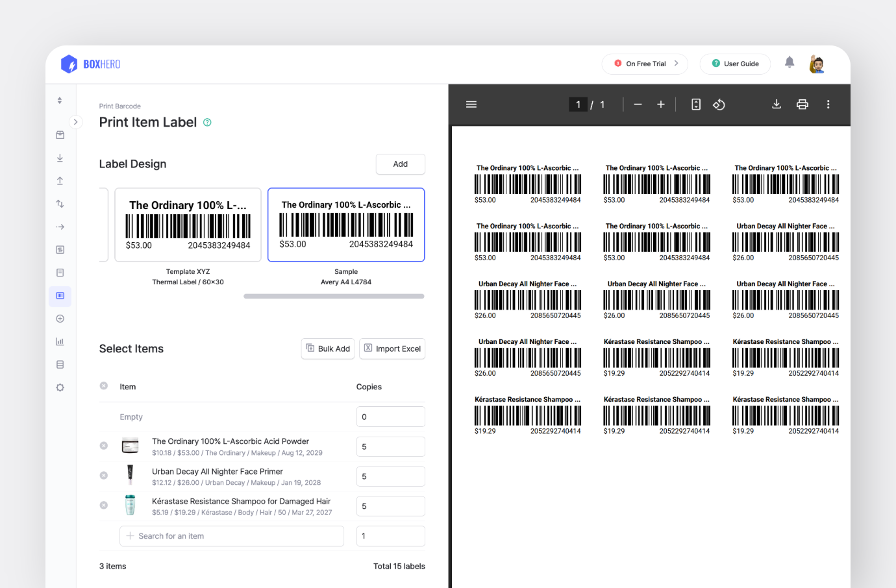
Task: Print the barcode label preview
Action: pyautogui.click(x=803, y=104)
